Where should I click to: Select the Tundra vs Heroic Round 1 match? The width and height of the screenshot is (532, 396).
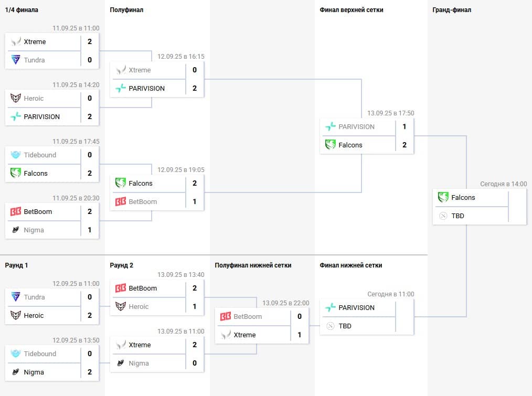(x=52, y=306)
